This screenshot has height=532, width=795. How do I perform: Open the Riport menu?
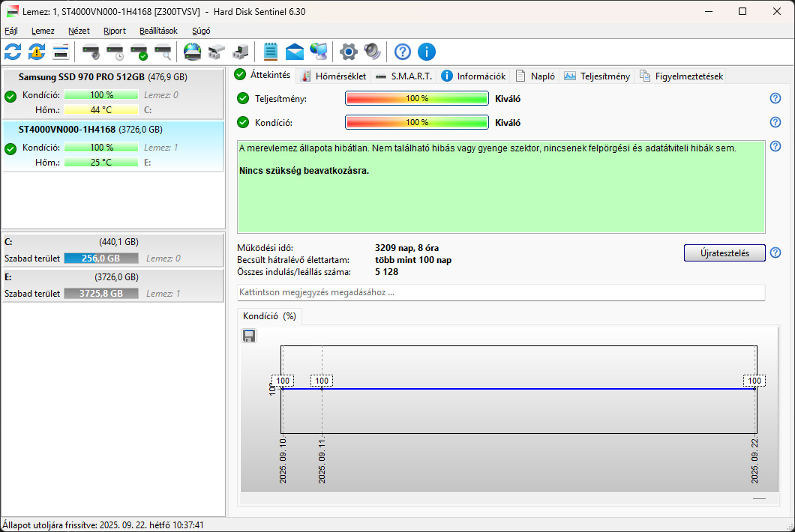pos(115,31)
